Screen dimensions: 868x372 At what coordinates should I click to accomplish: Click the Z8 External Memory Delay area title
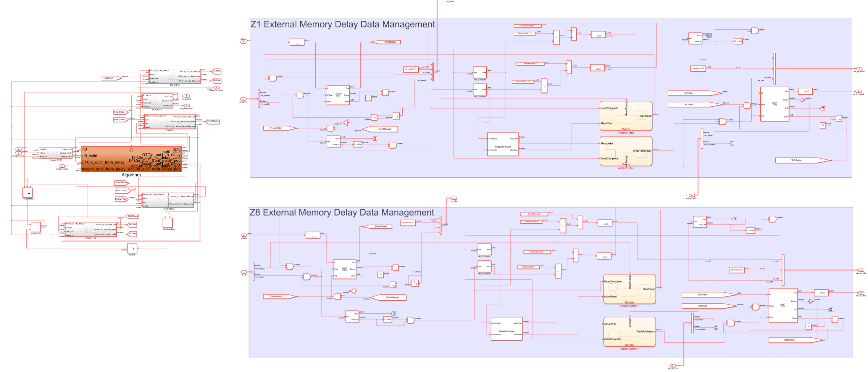click(341, 212)
